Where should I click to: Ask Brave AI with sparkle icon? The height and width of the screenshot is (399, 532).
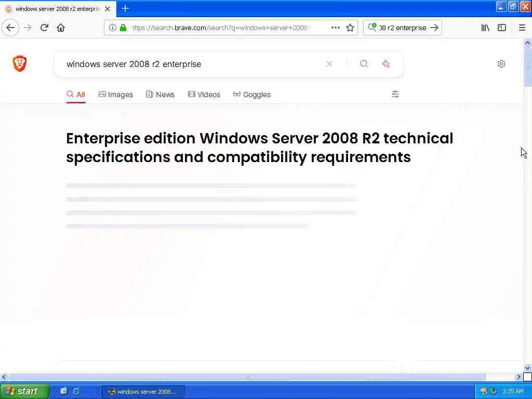(x=386, y=64)
